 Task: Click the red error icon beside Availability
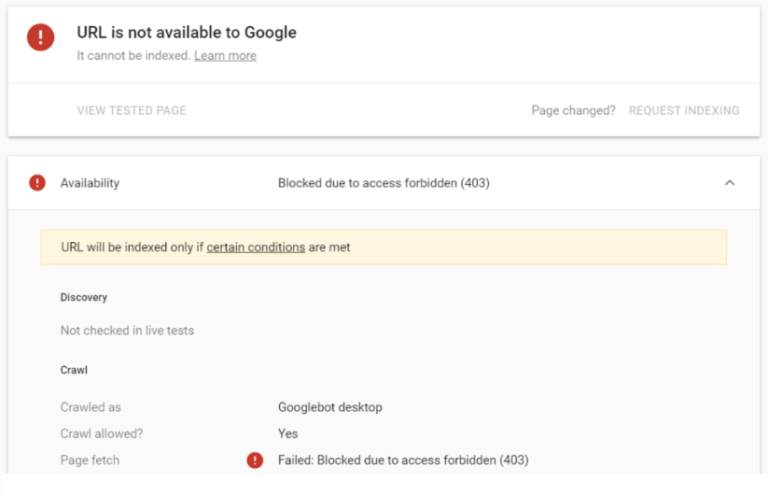point(37,183)
